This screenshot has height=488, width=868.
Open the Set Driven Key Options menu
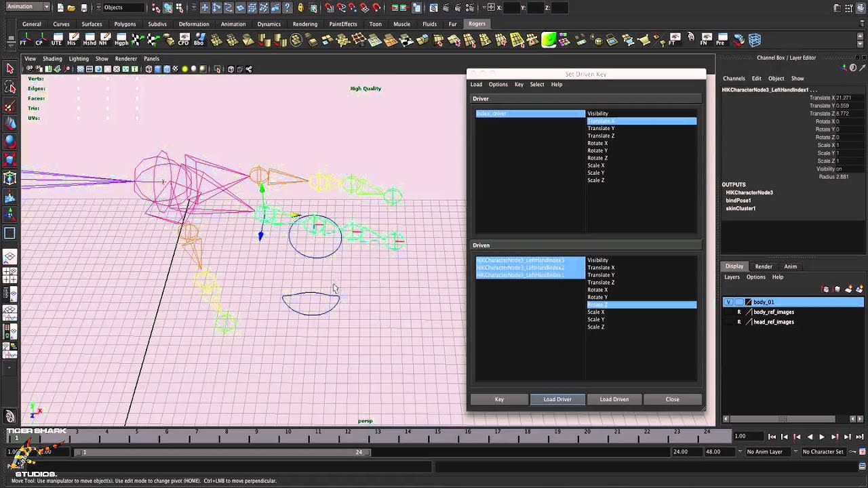coord(498,85)
